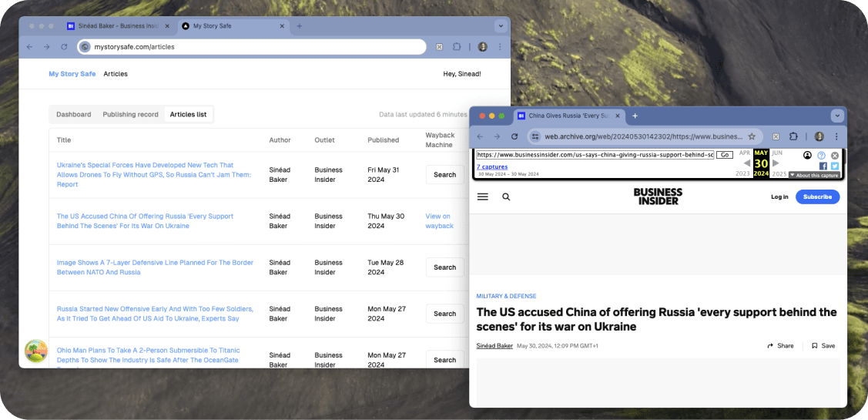Close the My Story Safe tab
This screenshot has width=868, height=420.
pyautogui.click(x=283, y=26)
